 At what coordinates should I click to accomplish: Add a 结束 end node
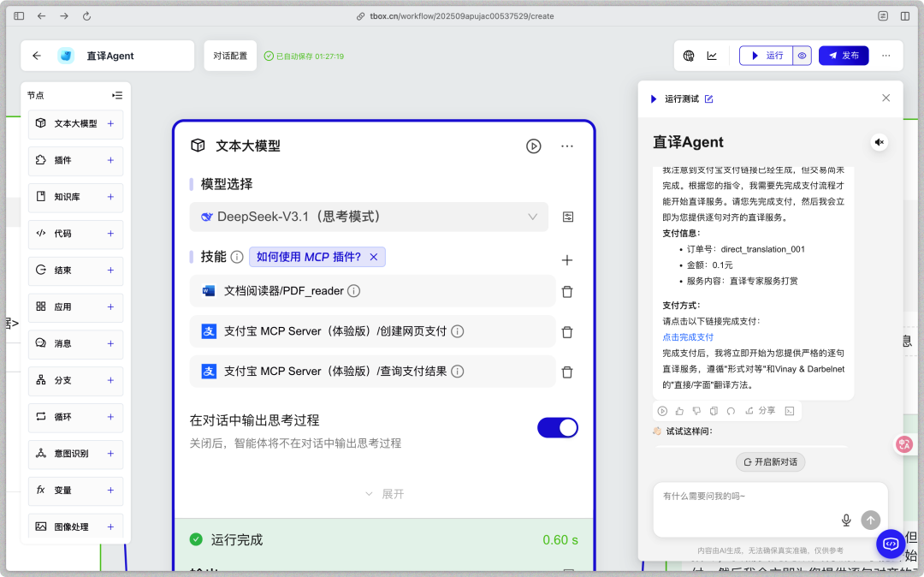[x=110, y=270]
